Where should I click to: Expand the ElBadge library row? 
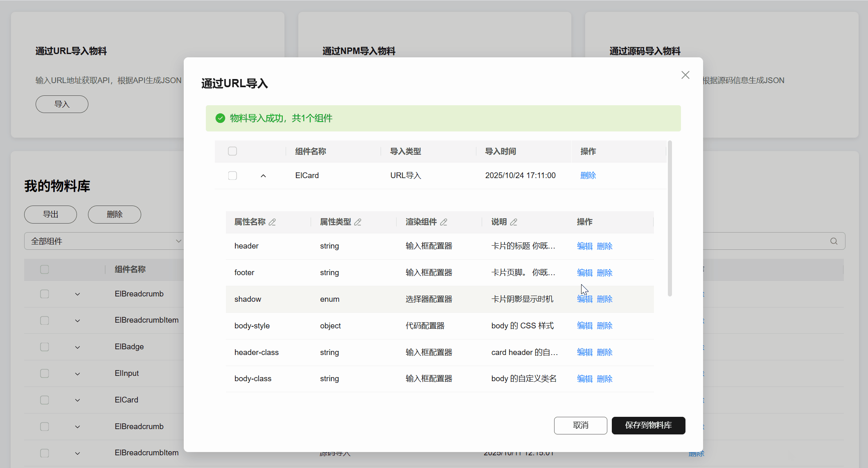(x=77, y=347)
